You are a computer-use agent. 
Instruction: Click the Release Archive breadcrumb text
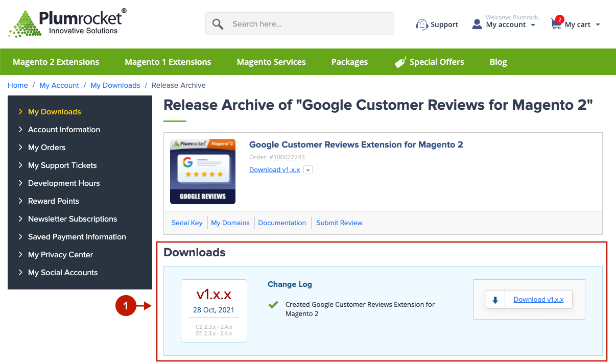(x=179, y=85)
